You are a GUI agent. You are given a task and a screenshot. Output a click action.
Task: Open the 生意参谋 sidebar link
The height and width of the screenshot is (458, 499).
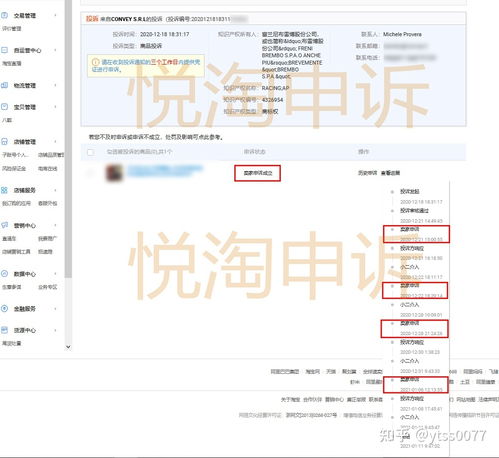pyautogui.click(x=12, y=287)
